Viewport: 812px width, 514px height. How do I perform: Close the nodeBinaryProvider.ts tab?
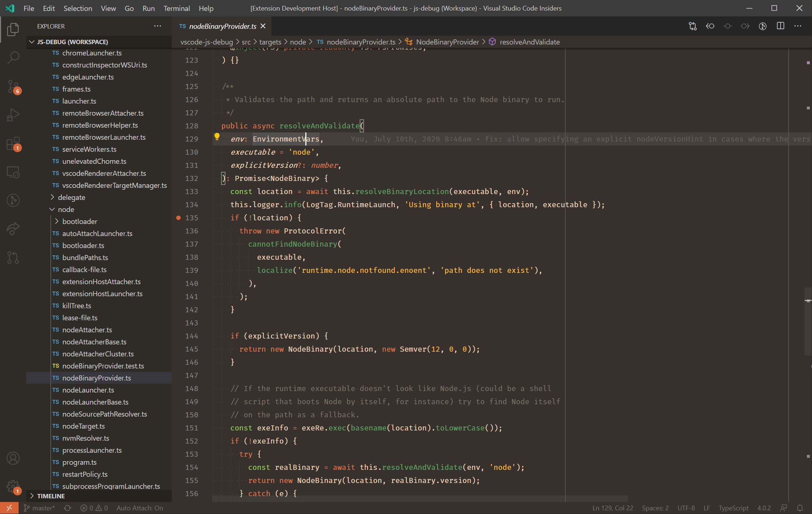263,26
